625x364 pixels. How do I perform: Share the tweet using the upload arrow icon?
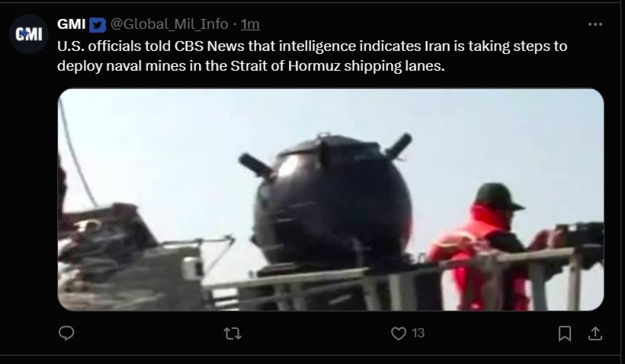tap(595, 333)
